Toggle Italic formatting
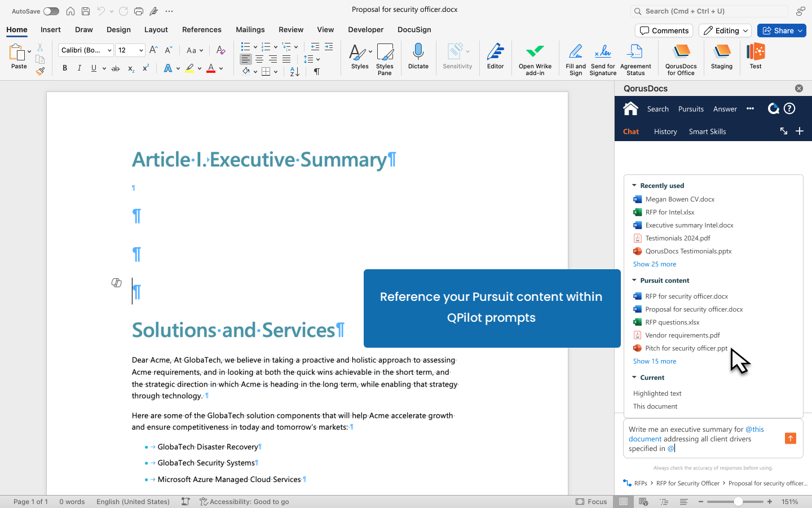Image resolution: width=812 pixels, height=508 pixels. pyautogui.click(x=79, y=68)
